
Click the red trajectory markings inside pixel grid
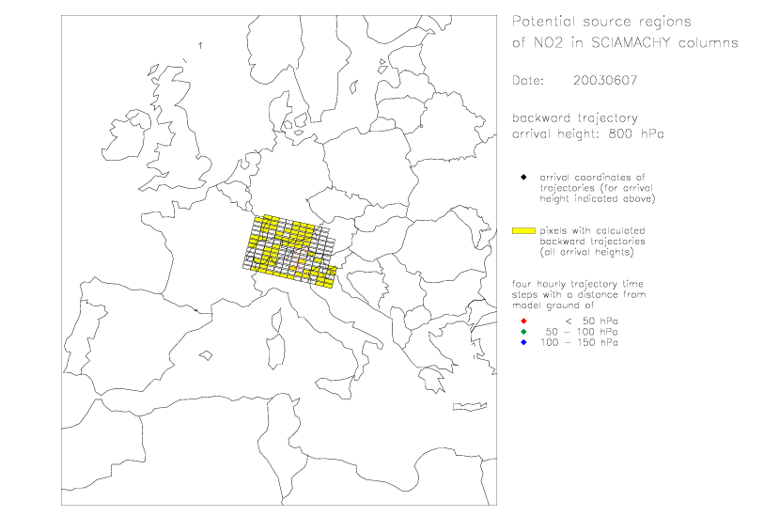pos(299,258)
